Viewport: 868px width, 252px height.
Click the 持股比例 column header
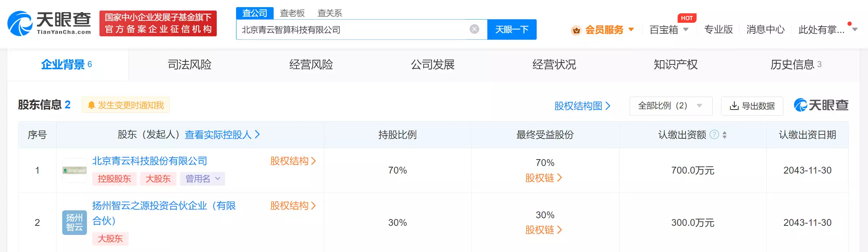click(x=397, y=135)
